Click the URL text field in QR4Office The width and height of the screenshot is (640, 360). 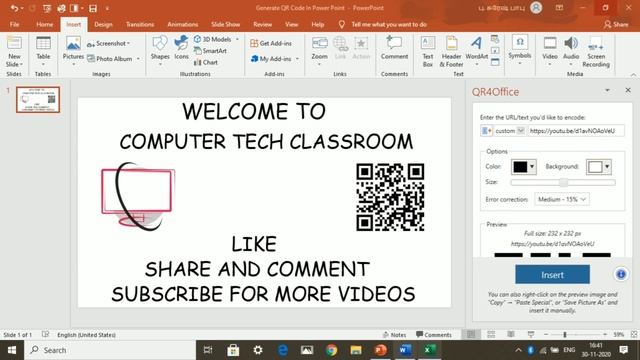(x=576, y=131)
